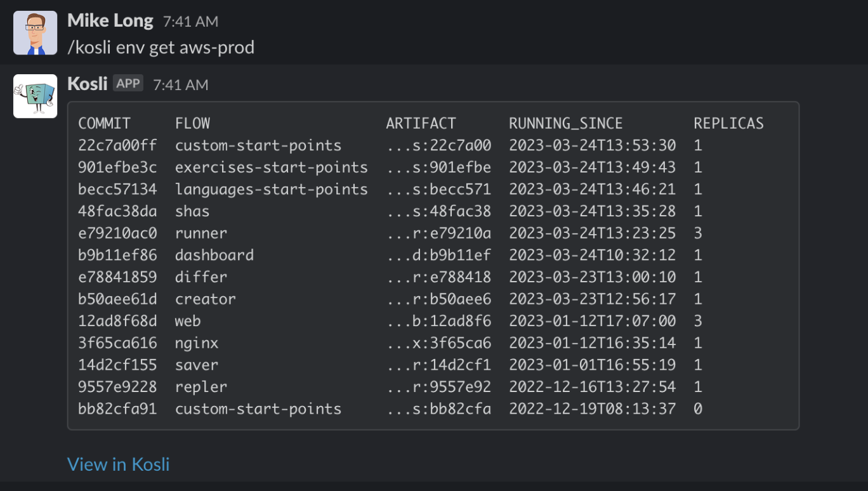This screenshot has width=868, height=491.
Task: Click artifact ...s:901efbe
Action: 438,167
